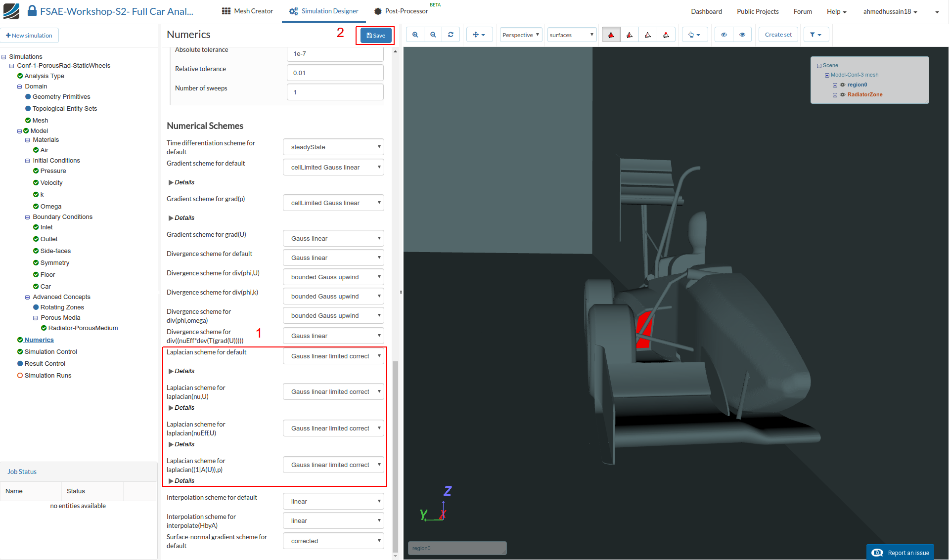
Task: Click the refresh viewport icon
Action: pyautogui.click(x=451, y=35)
